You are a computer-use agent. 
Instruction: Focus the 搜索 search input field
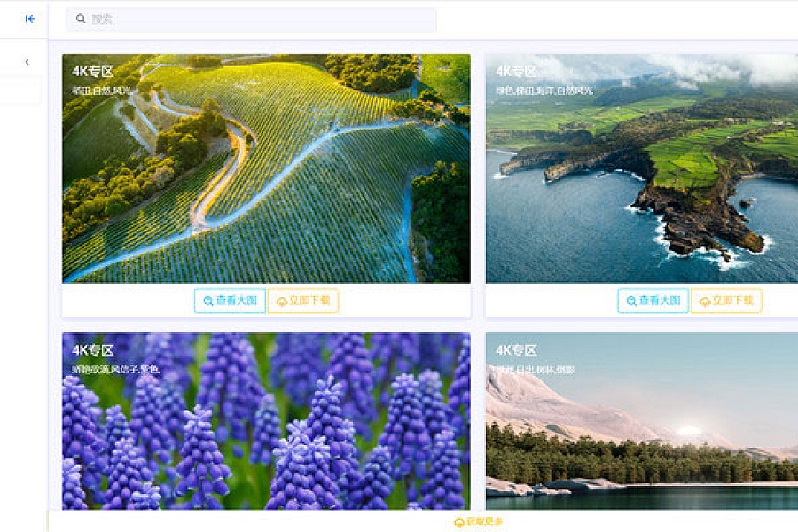(x=251, y=20)
